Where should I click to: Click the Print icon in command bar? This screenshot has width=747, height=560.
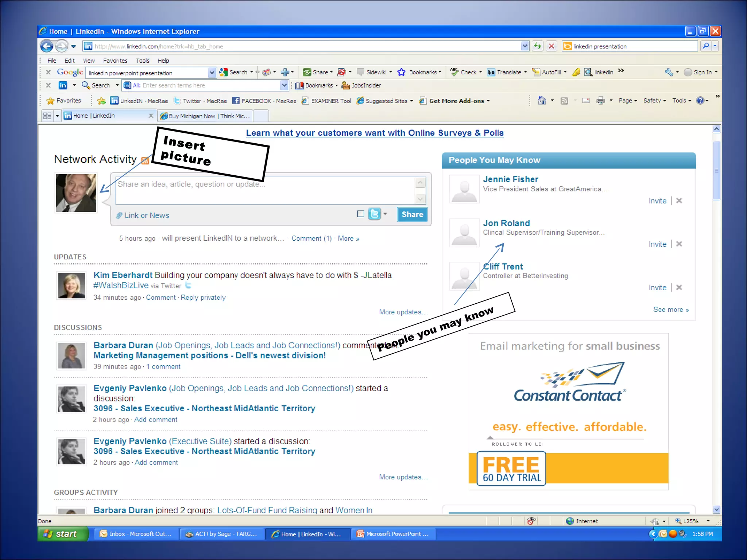pyautogui.click(x=600, y=101)
